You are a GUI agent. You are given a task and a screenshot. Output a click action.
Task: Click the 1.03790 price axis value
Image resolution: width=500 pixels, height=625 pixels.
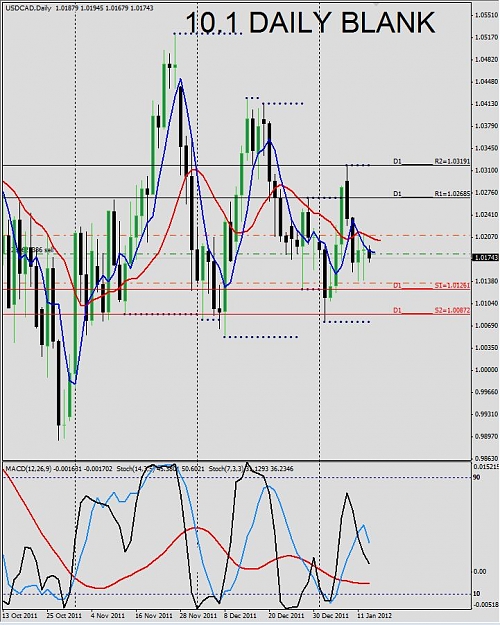[486, 126]
